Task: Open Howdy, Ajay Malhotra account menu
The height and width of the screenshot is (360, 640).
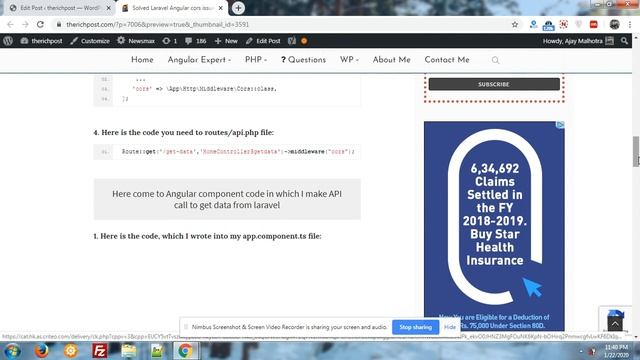Action: (x=578, y=41)
